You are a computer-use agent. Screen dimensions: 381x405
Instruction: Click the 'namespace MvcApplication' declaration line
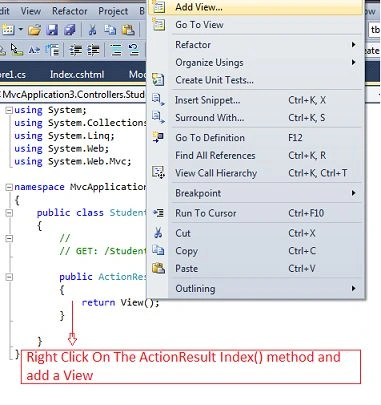tap(80, 187)
